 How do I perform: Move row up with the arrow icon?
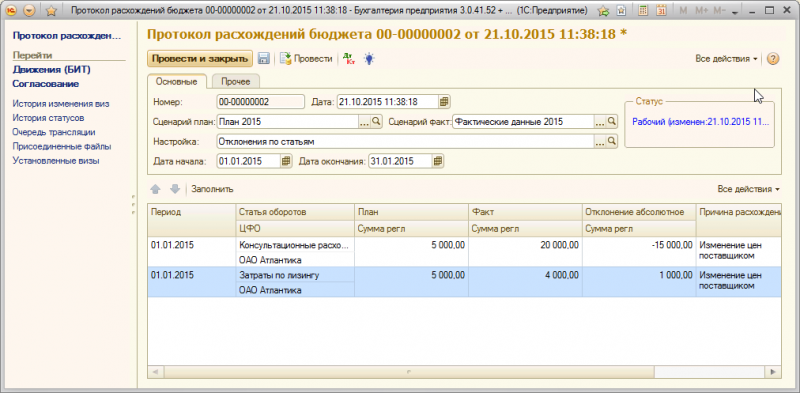click(x=156, y=189)
